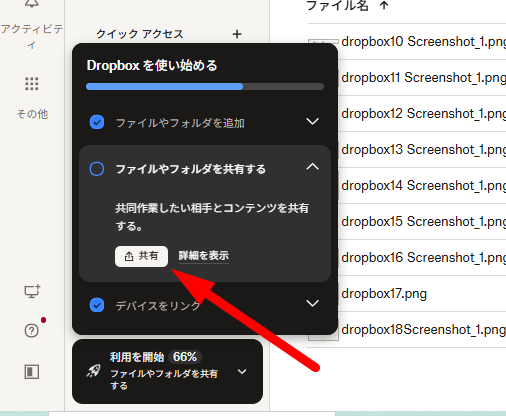Open the help question mark icon
Image resolution: width=506 pixels, height=416 pixels.
pos(32,331)
